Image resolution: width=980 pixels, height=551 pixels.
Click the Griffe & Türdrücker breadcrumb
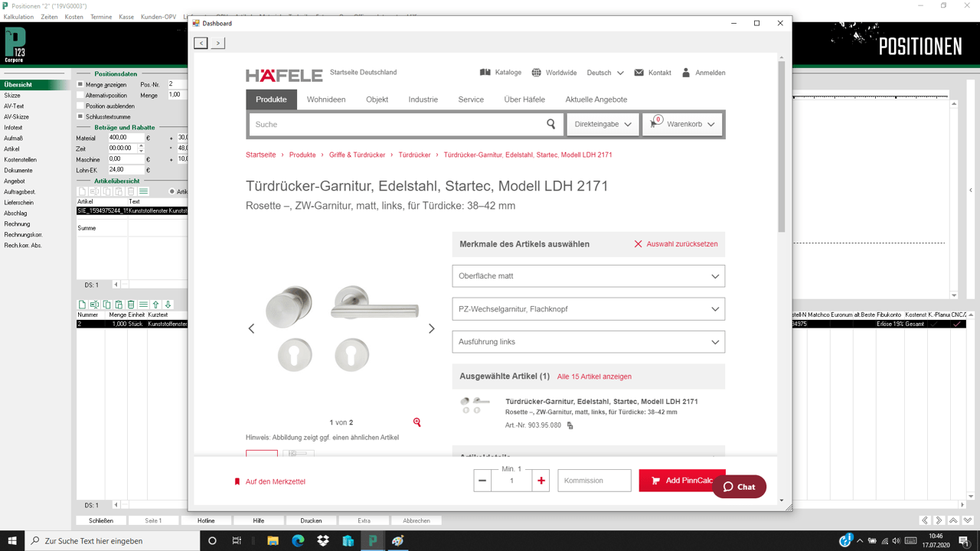point(358,155)
